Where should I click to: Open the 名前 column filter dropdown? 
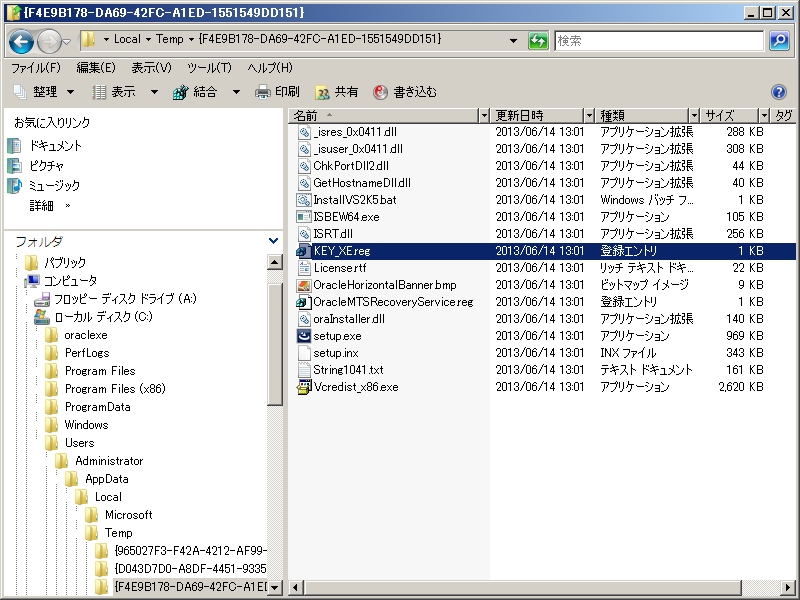click(484, 116)
